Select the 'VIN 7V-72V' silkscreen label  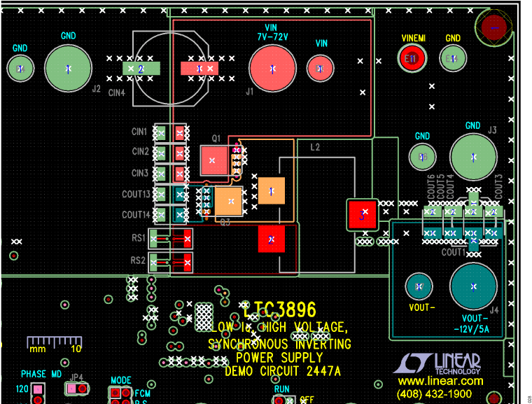tap(272, 32)
